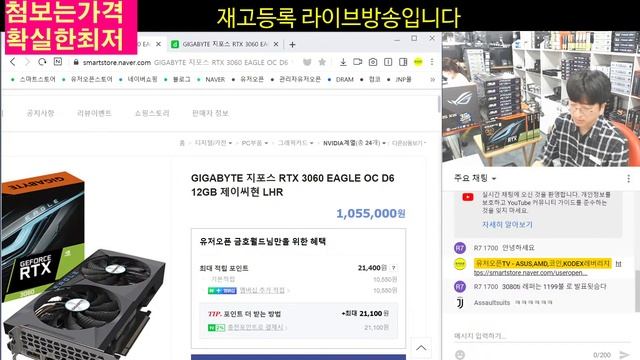640x360 pixels.
Task: Open the emoji picker in chat
Action: [460, 355]
